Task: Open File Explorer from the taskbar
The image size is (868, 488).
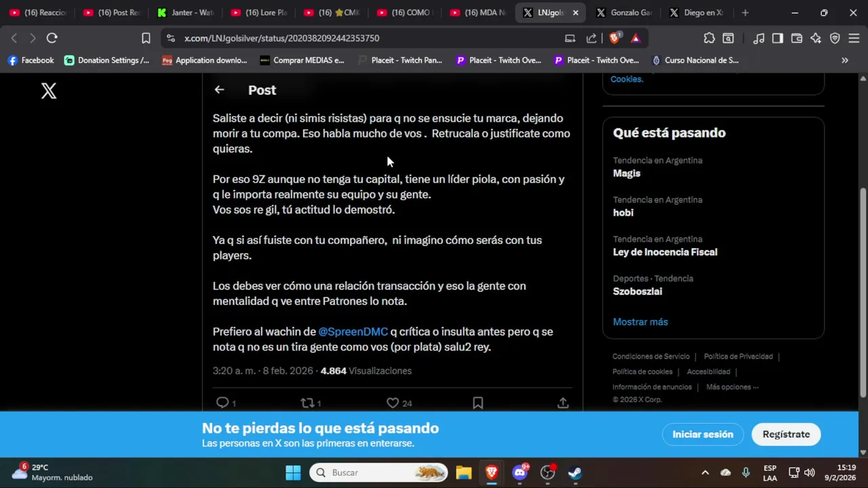Action: tap(464, 472)
